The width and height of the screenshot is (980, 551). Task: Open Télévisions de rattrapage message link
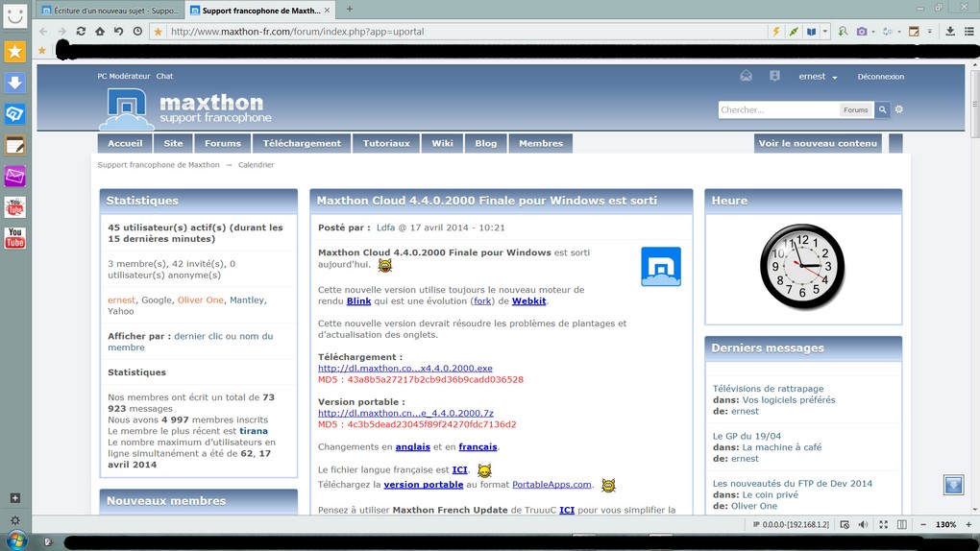coord(768,389)
